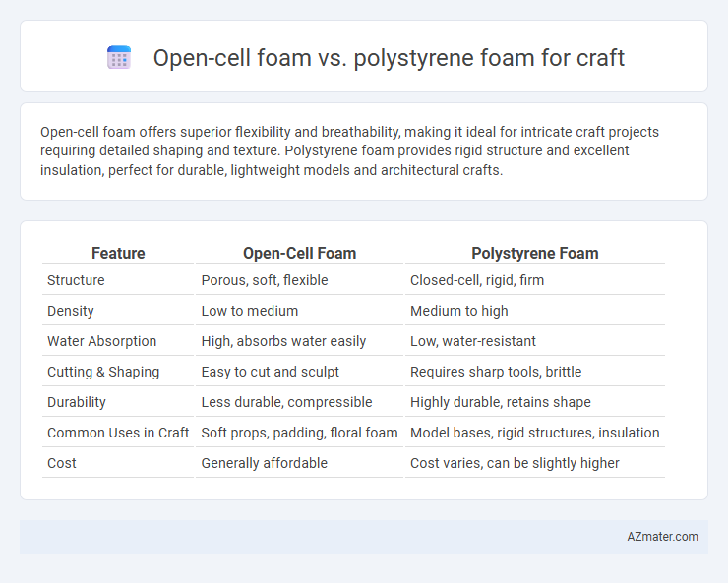Click the 'Feature' column header
This screenshot has height=583, width=728.
click(x=118, y=254)
